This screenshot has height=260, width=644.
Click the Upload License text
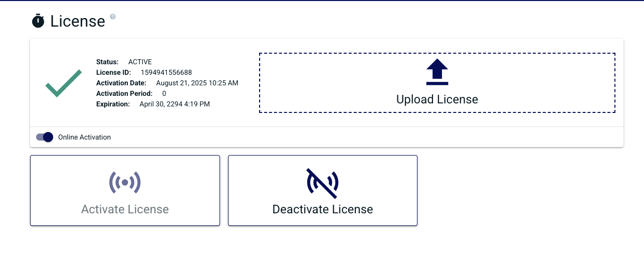click(x=437, y=99)
